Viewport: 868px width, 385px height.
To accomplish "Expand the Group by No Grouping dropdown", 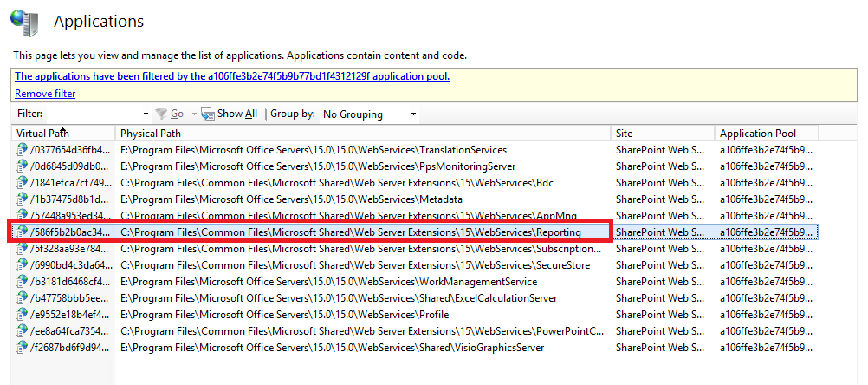I will click(413, 114).
